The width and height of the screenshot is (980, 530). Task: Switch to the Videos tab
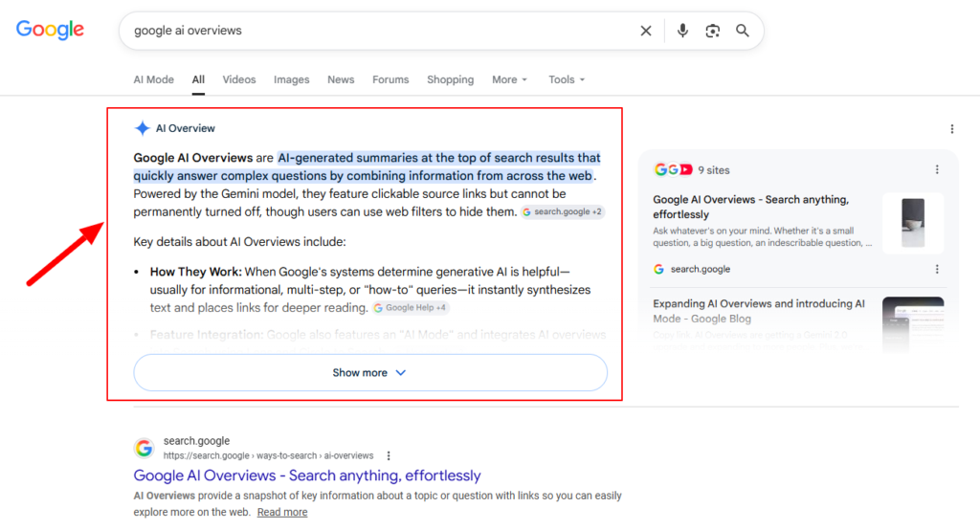pyautogui.click(x=239, y=79)
